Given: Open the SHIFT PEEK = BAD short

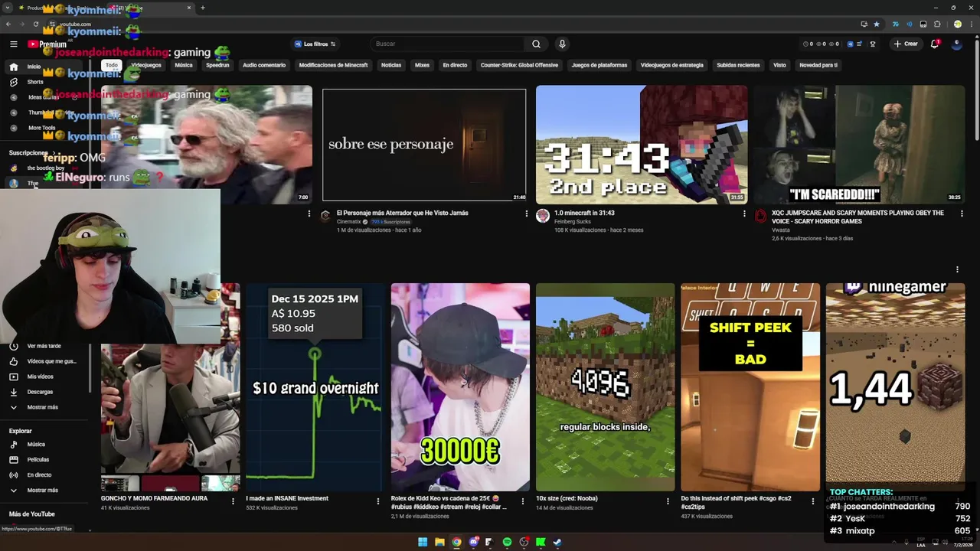Looking at the screenshot, I should 750,387.
